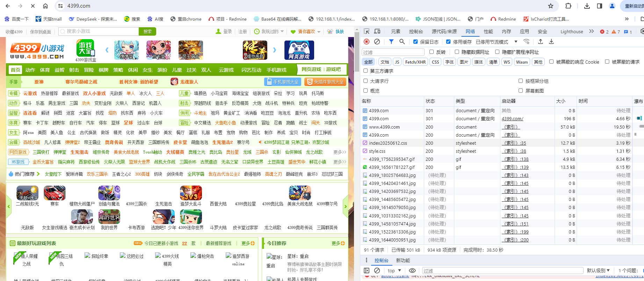Image resolution: width=644 pixels, height=281 pixels.
Task: Show next games with carousel right arrow
Action: (275, 50)
